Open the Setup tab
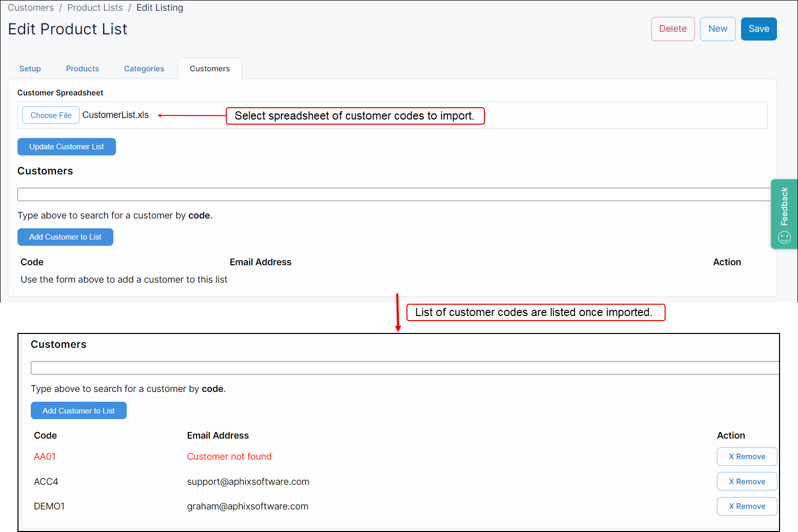The height and width of the screenshot is (532, 798). coord(30,69)
